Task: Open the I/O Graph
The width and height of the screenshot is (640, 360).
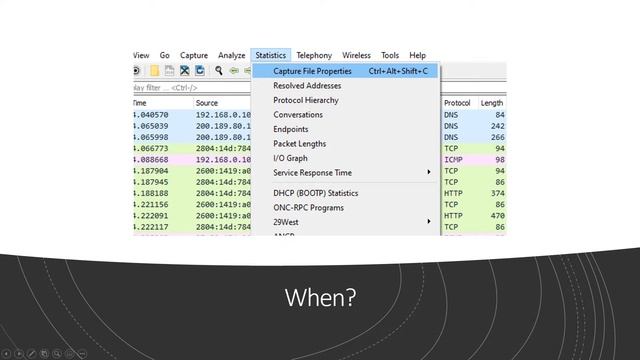Action: [x=345, y=158]
